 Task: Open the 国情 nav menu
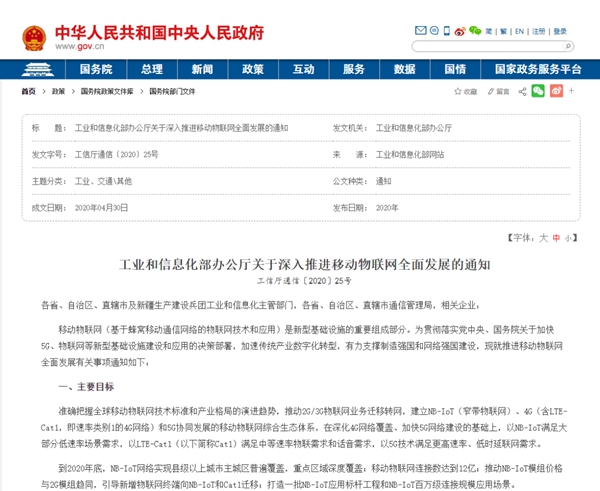[455, 69]
